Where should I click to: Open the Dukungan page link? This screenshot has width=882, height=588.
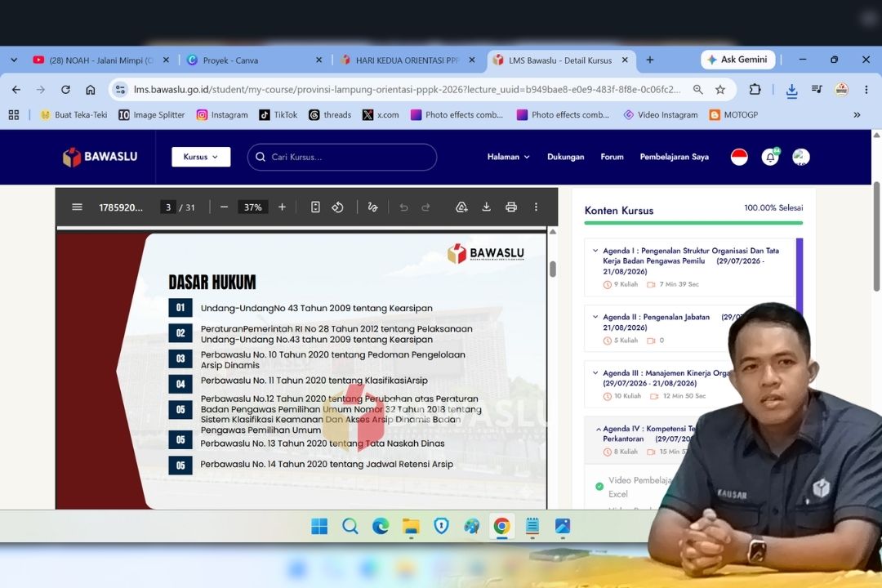point(565,157)
